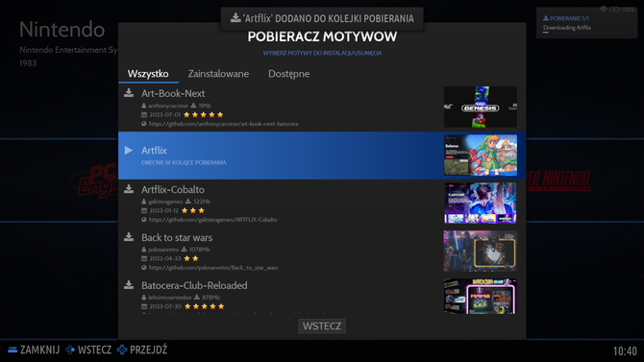644x362 pixels.
Task: Click the 'OBECNIE W KOLEJCE POBIERANIA' status text
Action: (184, 162)
